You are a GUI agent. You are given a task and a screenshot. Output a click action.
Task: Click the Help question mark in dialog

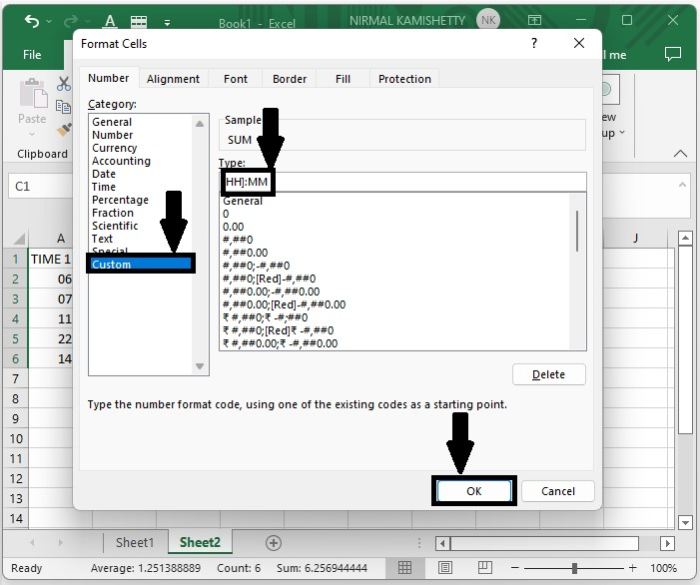tap(534, 43)
